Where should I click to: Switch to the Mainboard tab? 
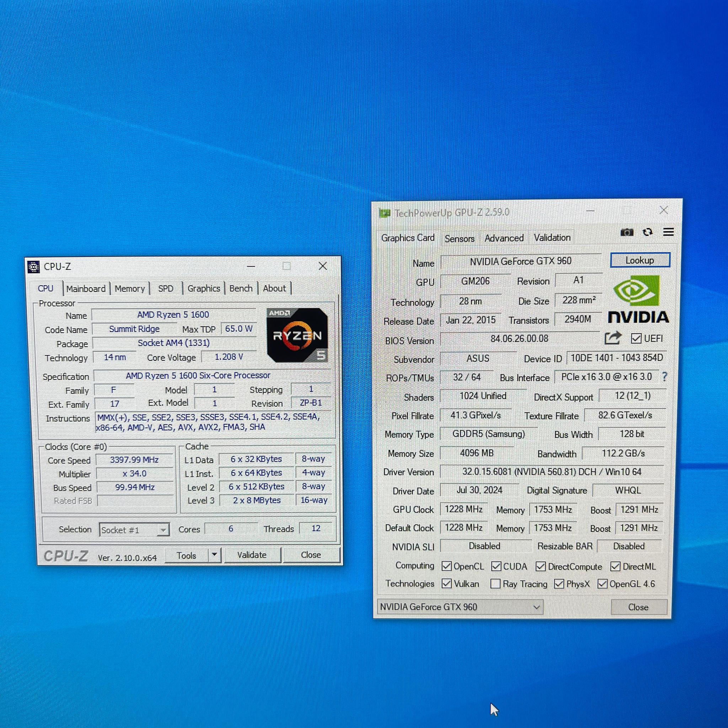(x=86, y=289)
